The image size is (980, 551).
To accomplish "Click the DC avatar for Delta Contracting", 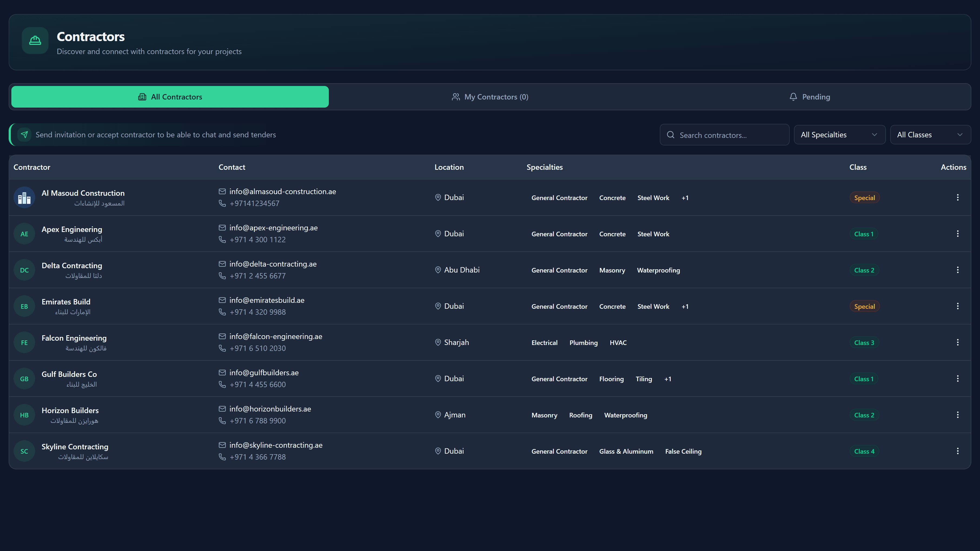I will [24, 270].
